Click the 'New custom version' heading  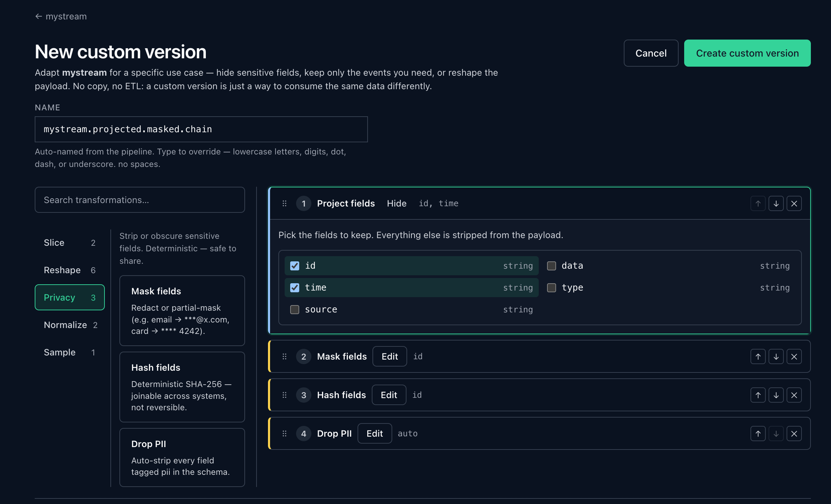(121, 52)
